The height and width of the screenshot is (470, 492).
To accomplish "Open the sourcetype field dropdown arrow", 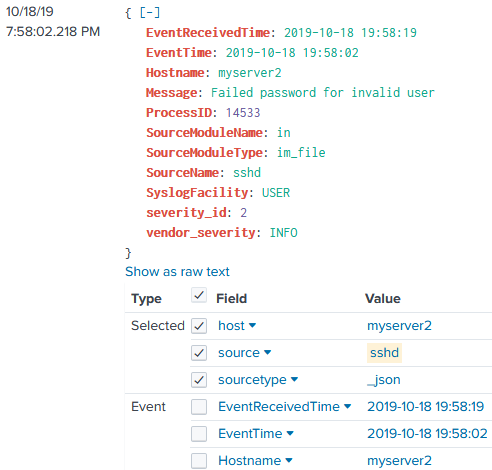I will pyautogui.click(x=294, y=379).
